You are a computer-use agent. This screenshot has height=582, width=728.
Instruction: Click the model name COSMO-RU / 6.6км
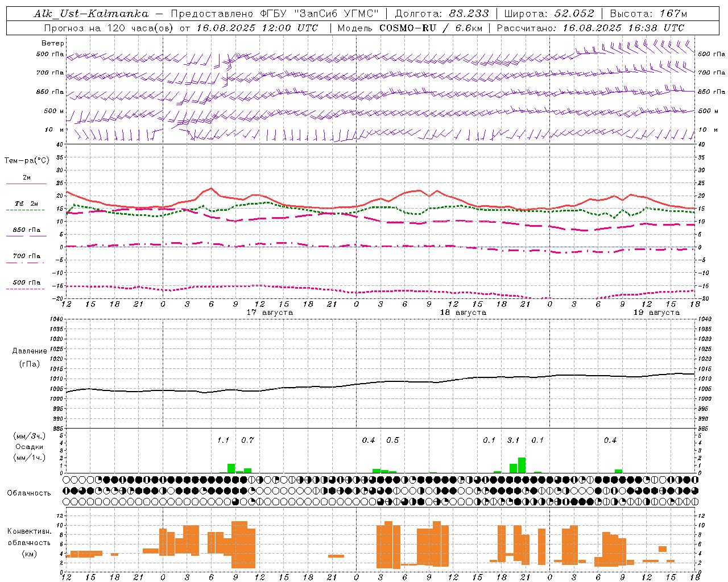[x=431, y=28]
